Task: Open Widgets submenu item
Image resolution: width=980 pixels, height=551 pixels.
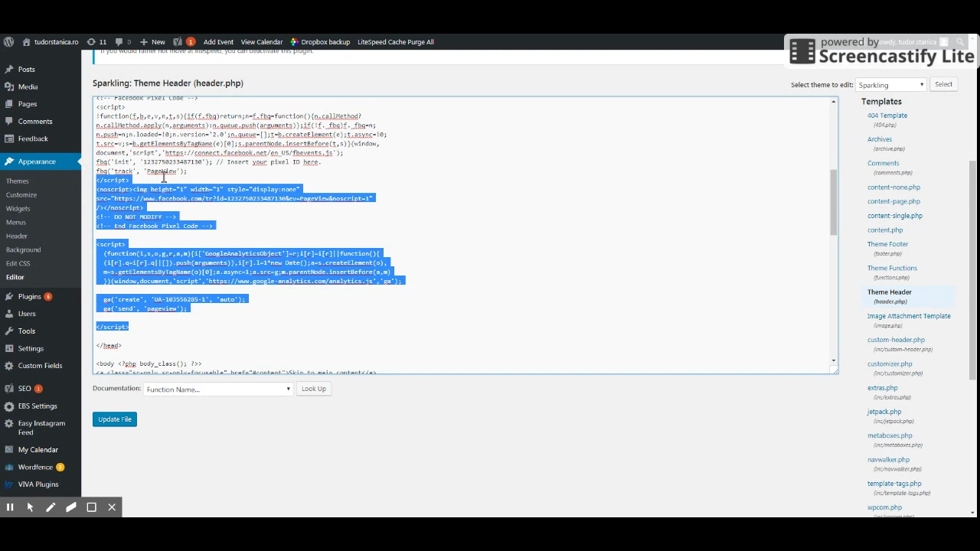Action: point(18,209)
